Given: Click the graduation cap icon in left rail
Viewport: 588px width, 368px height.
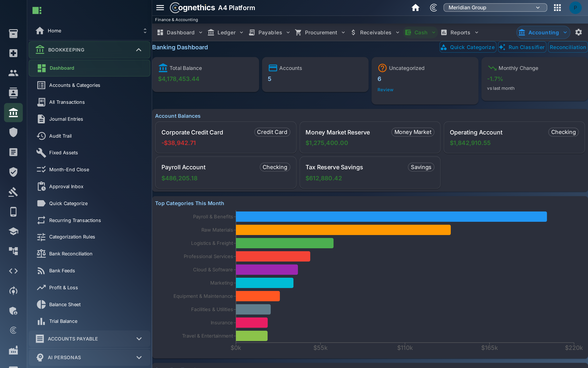Looking at the screenshot, I should 13,231.
